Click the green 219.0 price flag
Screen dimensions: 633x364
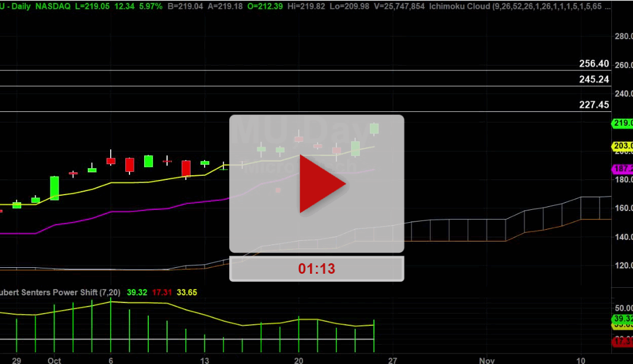(x=622, y=123)
